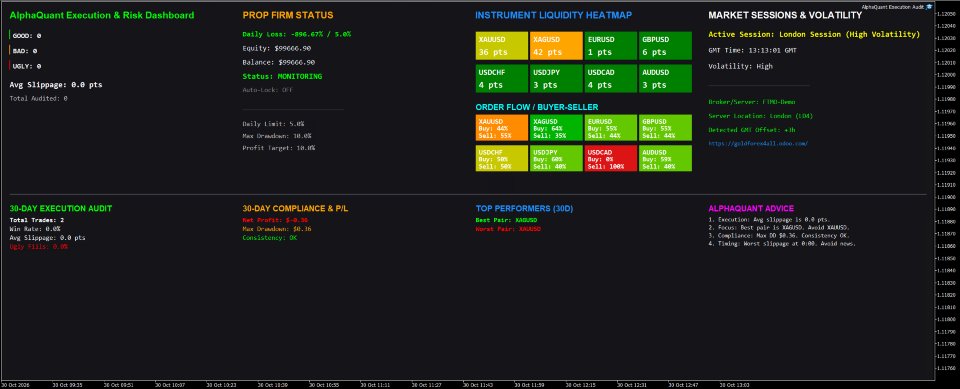Click the Consistency: OK line
960x389 pixels.
click(269, 238)
